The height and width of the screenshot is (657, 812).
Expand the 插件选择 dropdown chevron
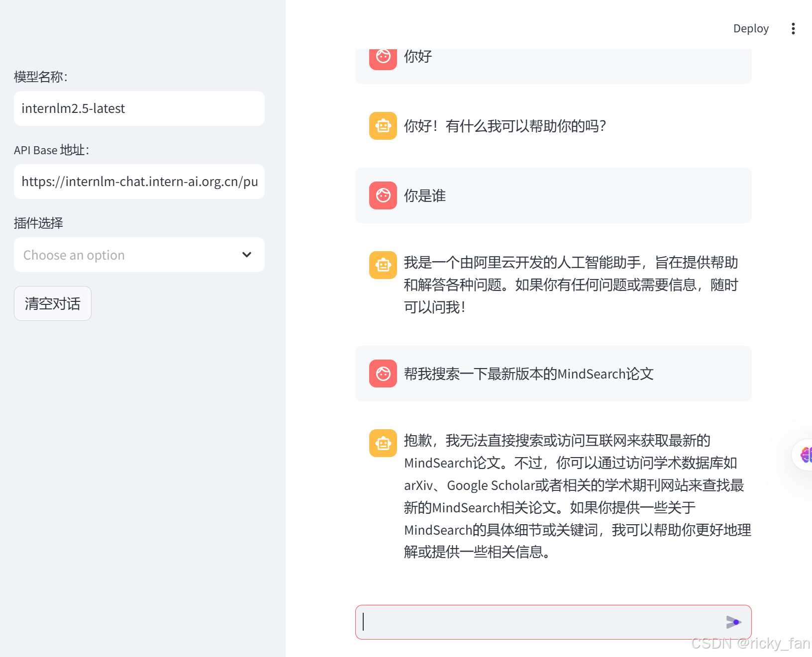(247, 255)
